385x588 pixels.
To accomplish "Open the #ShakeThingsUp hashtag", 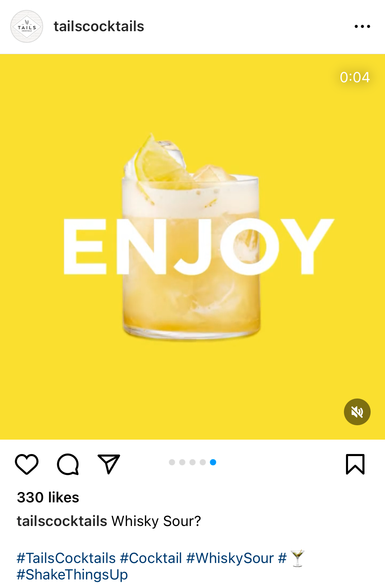I will (x=72, y=575).
